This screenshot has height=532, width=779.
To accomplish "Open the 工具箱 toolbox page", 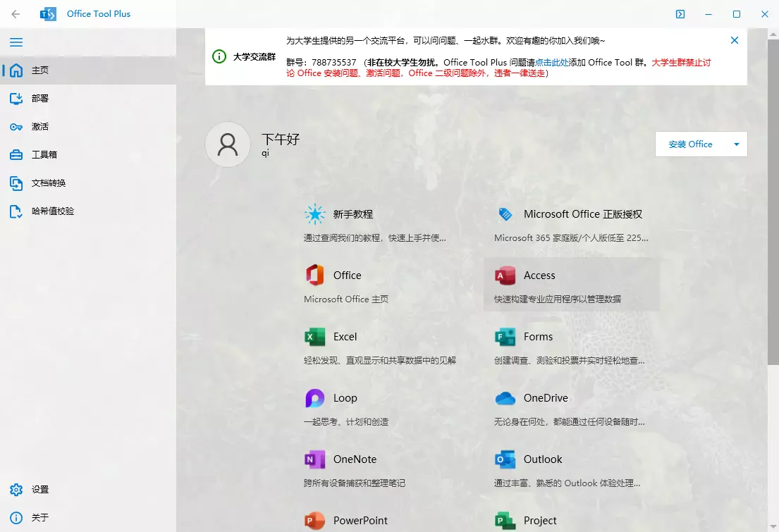I will point(44,155).
